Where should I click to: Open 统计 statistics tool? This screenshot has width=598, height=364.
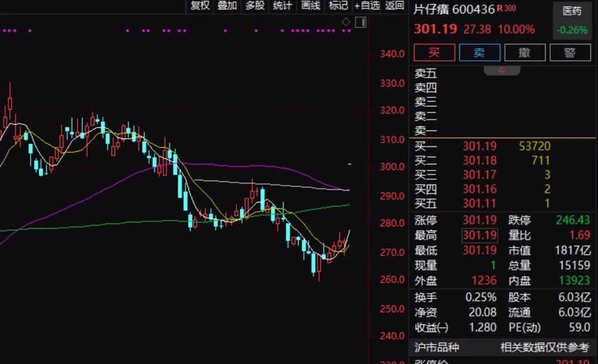coord(283,6)
